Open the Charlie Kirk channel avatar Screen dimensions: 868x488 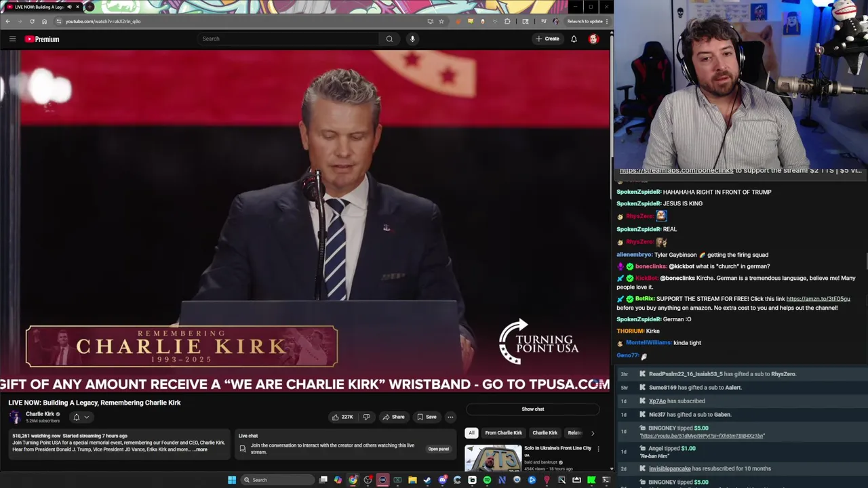15,417
